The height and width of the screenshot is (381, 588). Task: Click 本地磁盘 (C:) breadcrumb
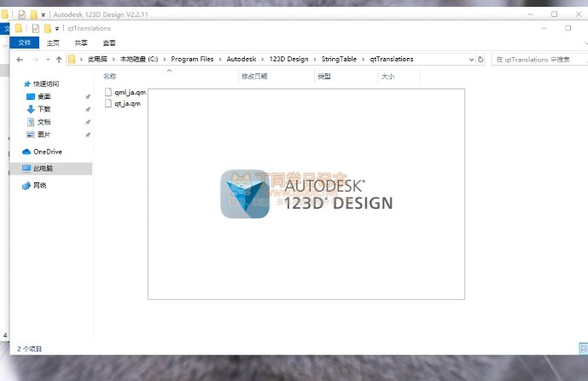click(x=139, y=59)
